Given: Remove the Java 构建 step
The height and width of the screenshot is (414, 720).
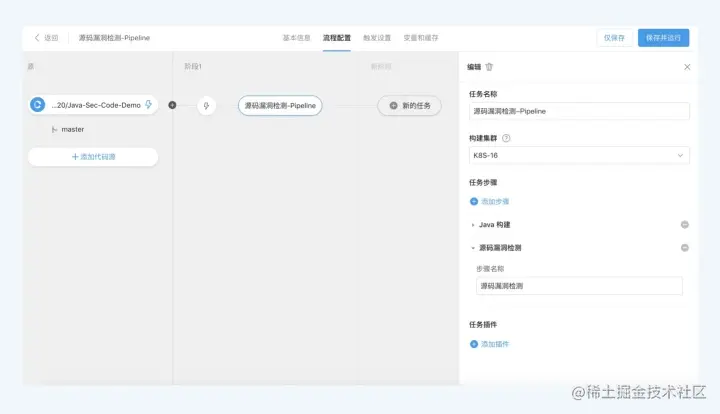Looking at the screenshot, I should [x=685, y=224].
